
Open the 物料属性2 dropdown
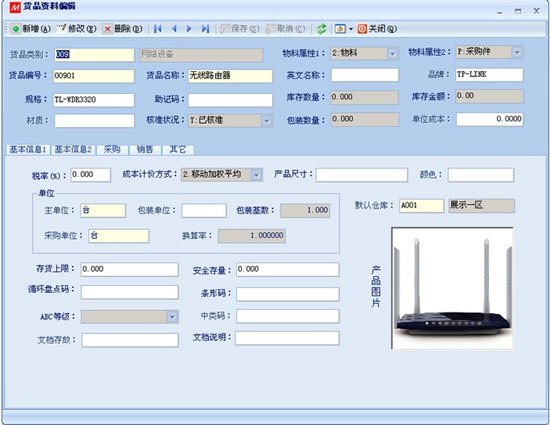tap(517, 53)
